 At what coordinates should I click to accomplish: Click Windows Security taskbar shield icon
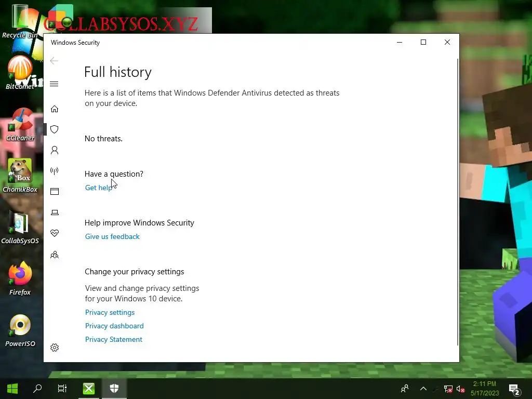tap(114, 389)
